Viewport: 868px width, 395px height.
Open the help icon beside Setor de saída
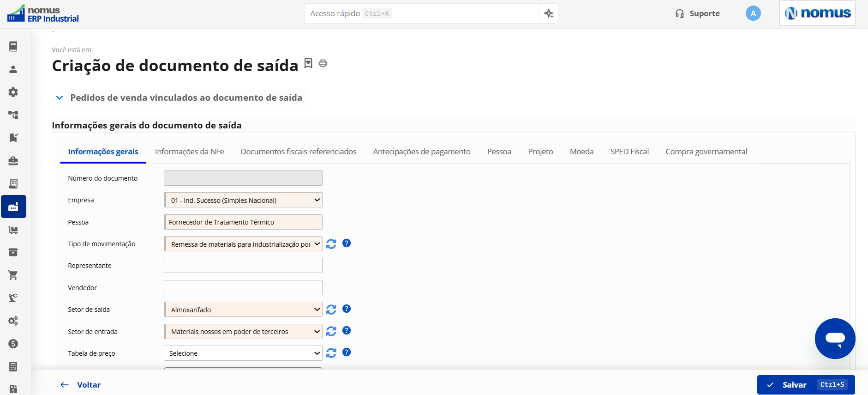tap(347, 309)
